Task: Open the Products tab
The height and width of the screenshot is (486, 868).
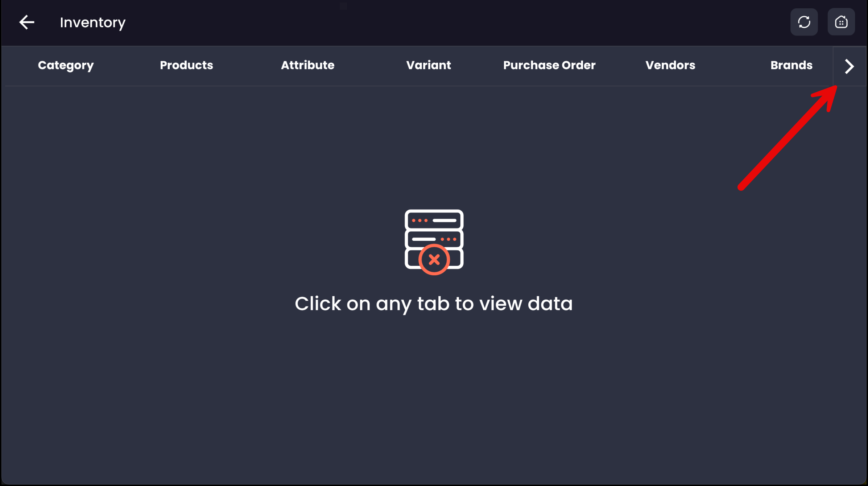Action: 186,65
